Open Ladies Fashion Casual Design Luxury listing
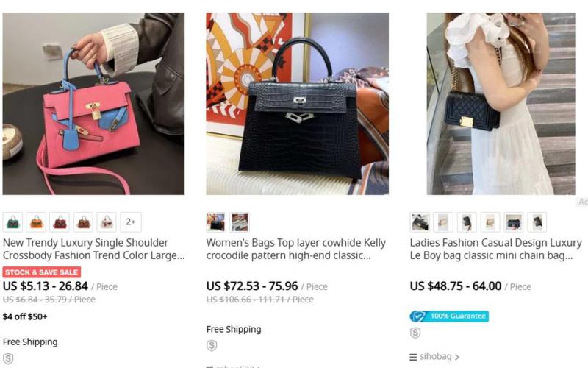 [x=495, y=249]
